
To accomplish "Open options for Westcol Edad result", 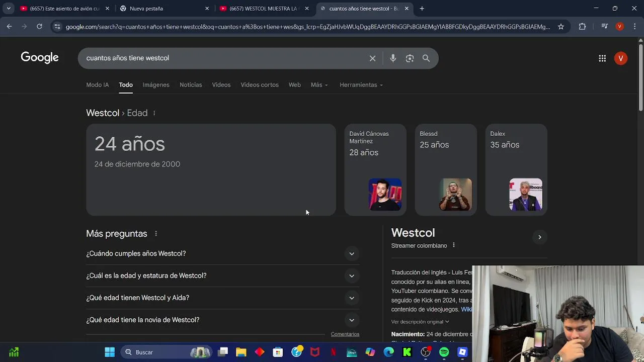I will click(154, 113).
